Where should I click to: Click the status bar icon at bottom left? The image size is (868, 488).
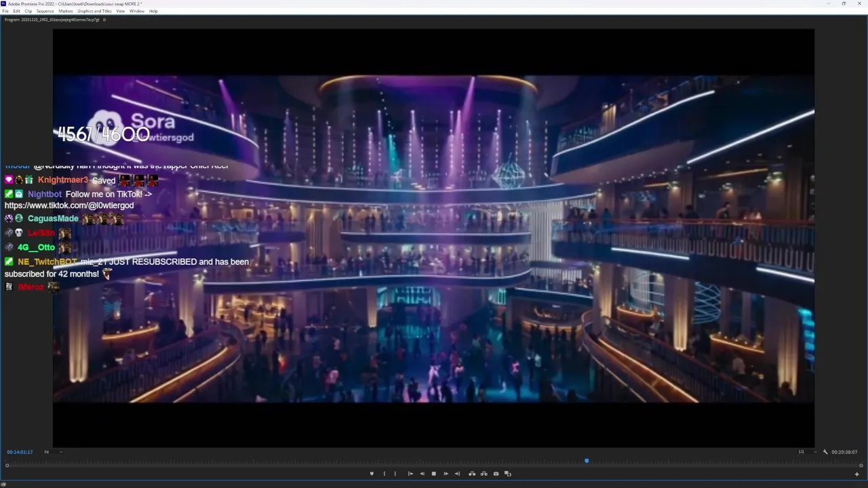click(x=3, y=483)
